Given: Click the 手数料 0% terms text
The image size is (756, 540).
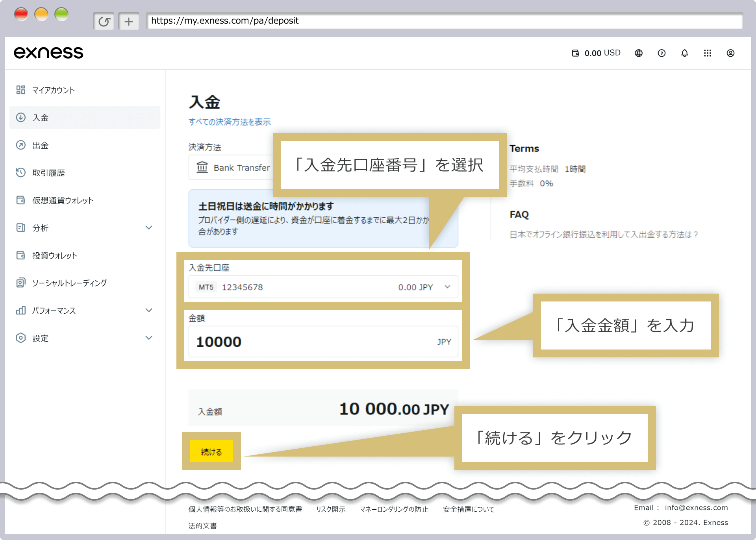Looking at the screenshot, I should pos(532,183).
